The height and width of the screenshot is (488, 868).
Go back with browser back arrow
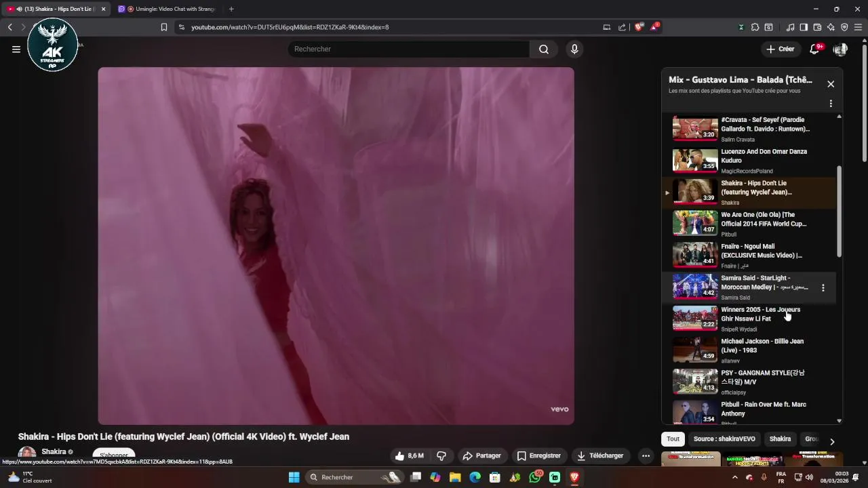point(9,27)
